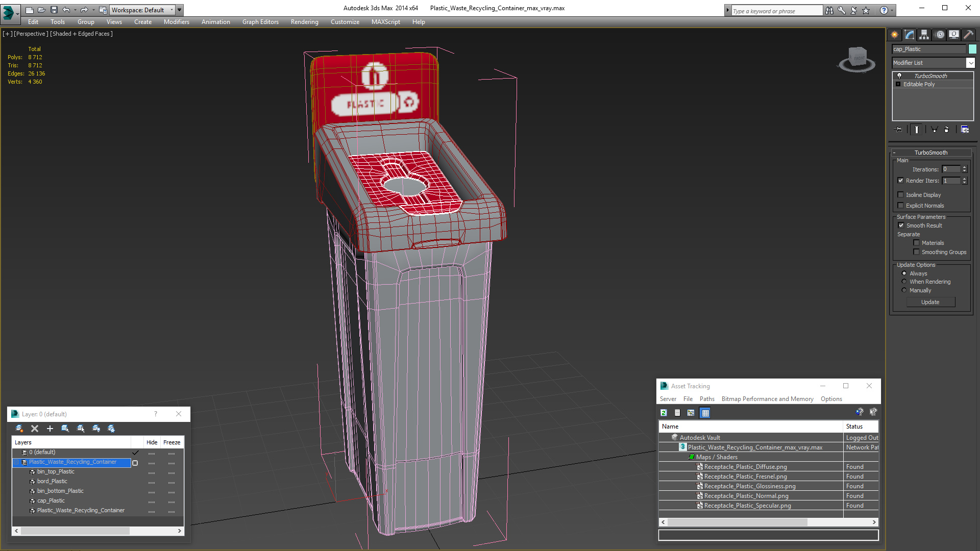Click Configure Modifier Sets icon
This screenshot has width=980, height=551.
point(965,130)
